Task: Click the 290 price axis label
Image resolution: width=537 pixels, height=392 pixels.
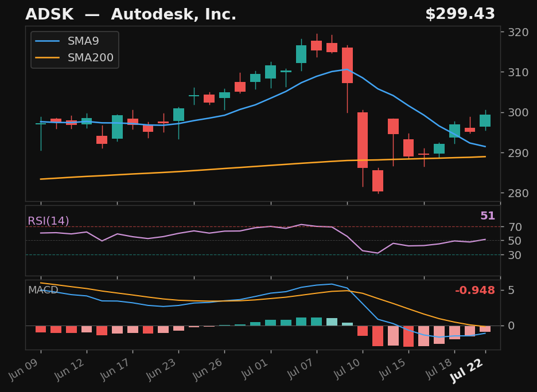Action: pos(518,153)
